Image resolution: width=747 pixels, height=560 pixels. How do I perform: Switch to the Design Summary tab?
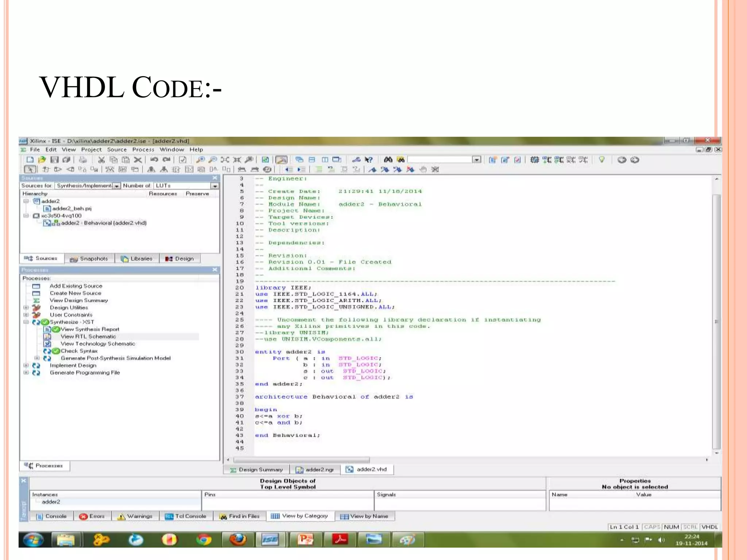(x=256, y=470)
